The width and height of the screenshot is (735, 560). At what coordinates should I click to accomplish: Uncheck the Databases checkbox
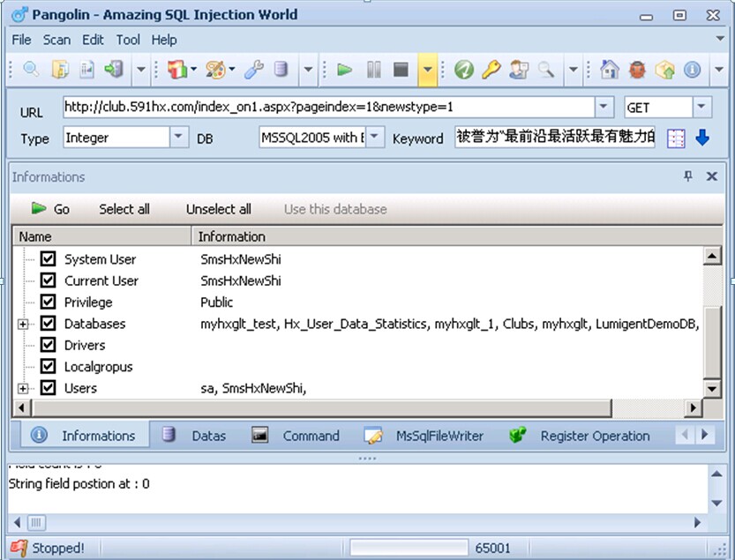[48, 324]
